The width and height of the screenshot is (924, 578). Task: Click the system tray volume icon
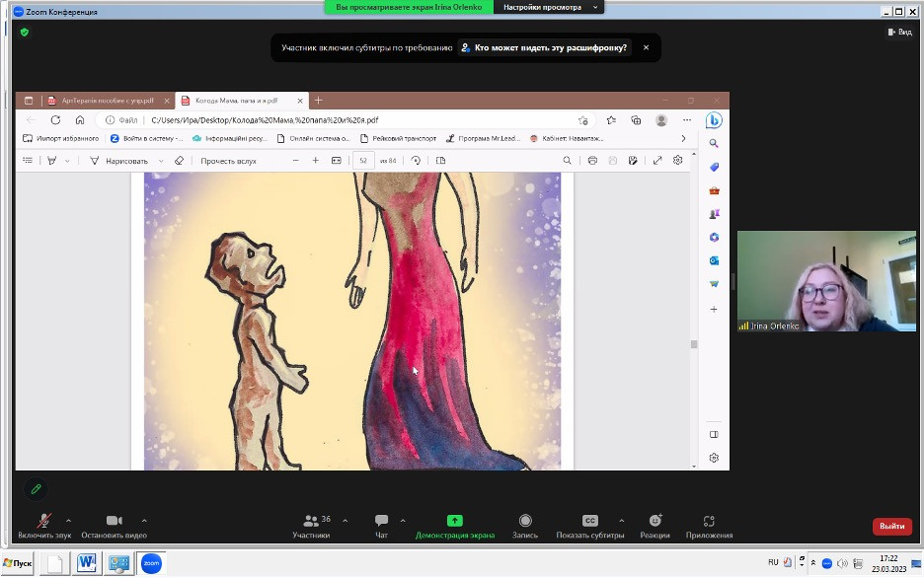point(843,563)
